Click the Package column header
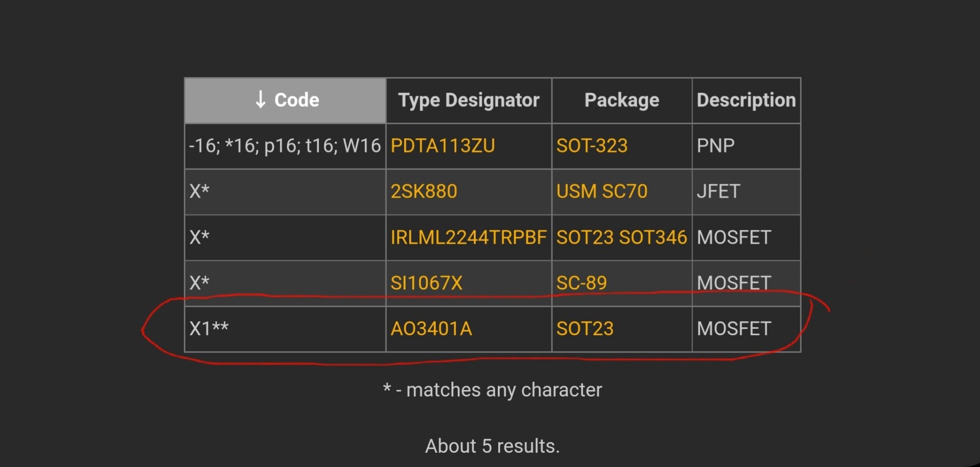The height and width of the screenshot is (467, 980). coord(622,100)
